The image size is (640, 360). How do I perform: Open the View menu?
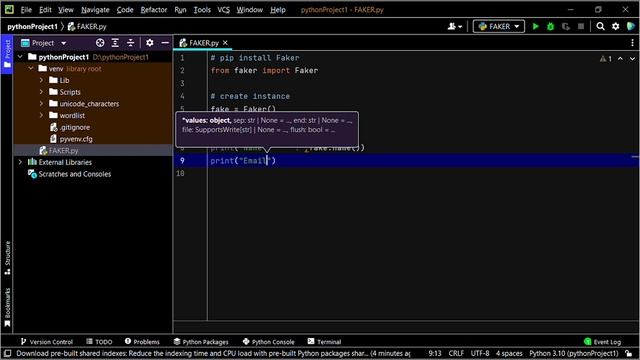pos(66,10)
